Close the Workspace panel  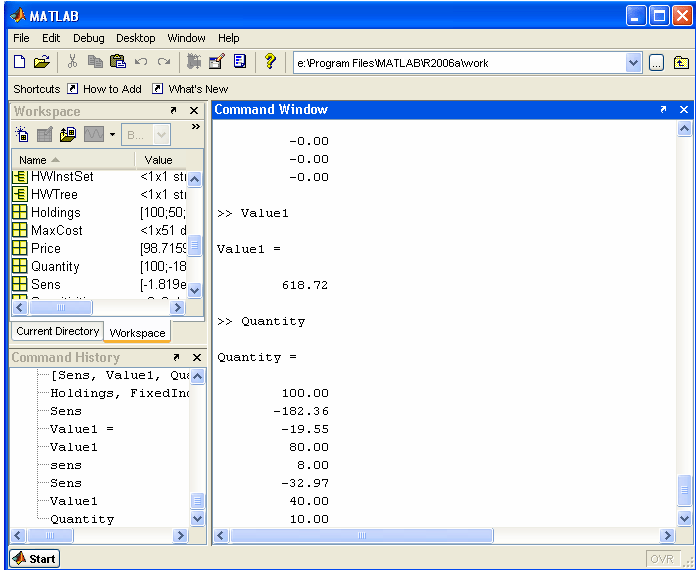(194, 110)
